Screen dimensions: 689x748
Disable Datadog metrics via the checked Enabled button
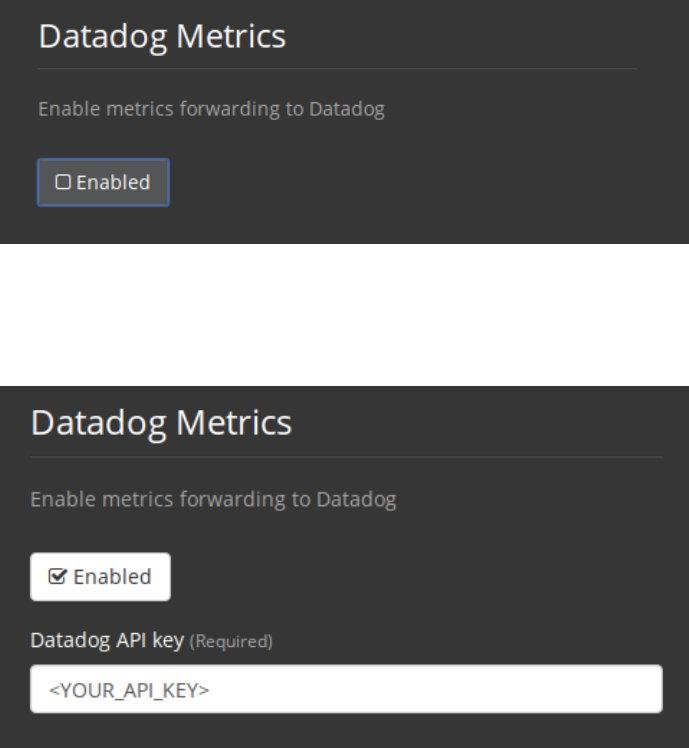pyautogui.click(x=100, y=576)
